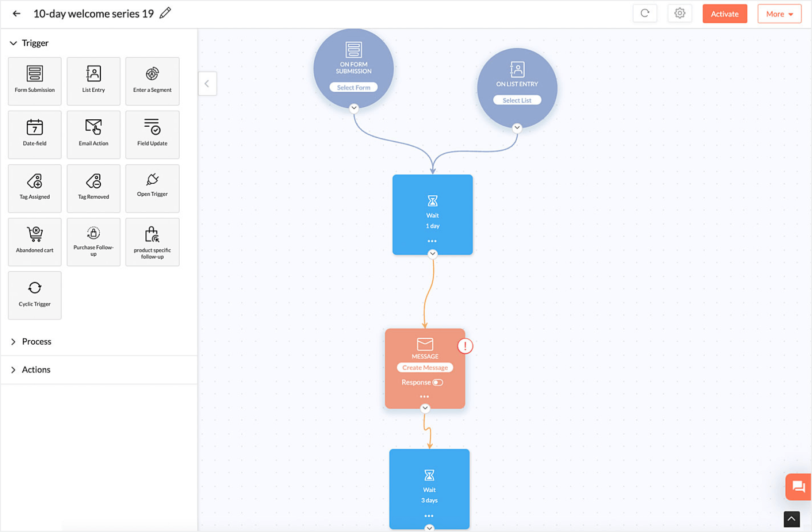812x532 pixels.
Task: Choose the Purchase Follow-up trigger
Action: click(x=93, y=242)
